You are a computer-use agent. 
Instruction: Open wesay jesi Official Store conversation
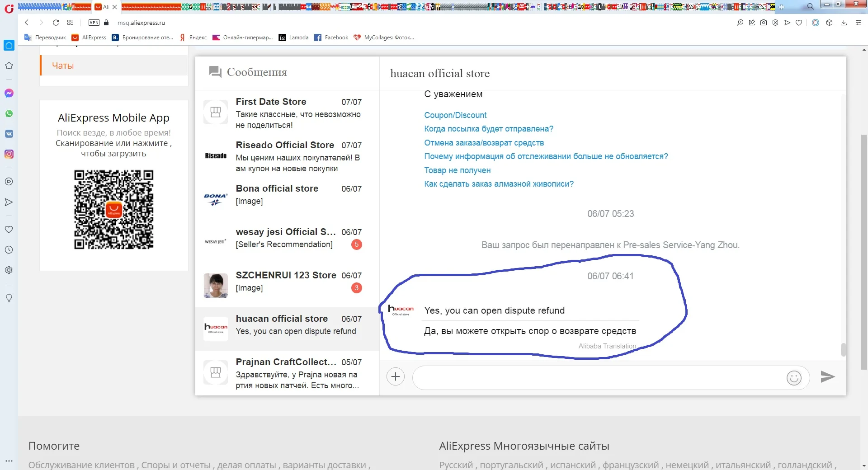tap(287, 242)
